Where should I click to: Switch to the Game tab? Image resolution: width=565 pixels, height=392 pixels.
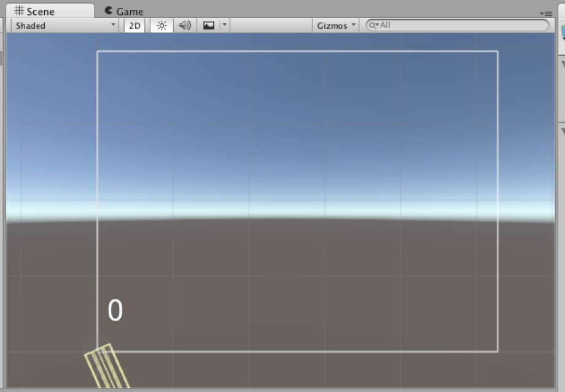[x=124, y=11]
